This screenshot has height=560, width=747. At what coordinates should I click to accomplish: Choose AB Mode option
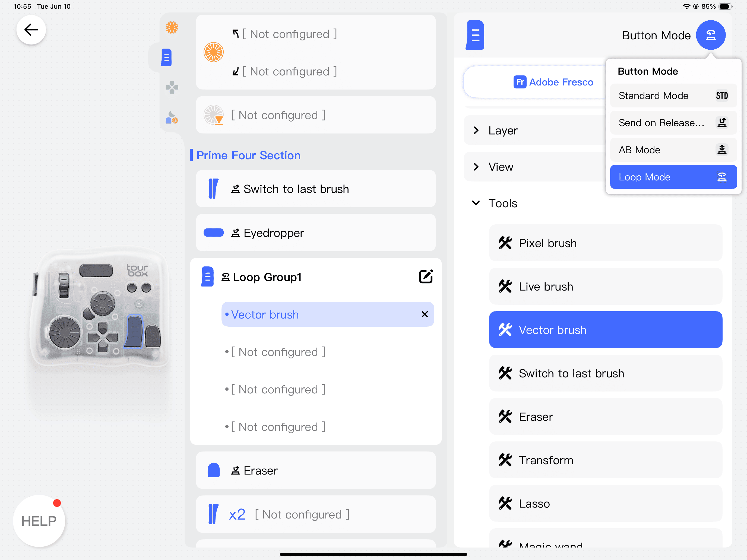coord(673,150)
